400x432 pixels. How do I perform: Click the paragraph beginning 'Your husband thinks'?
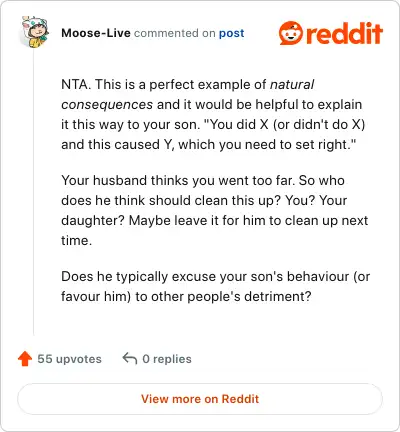(215, 210)
